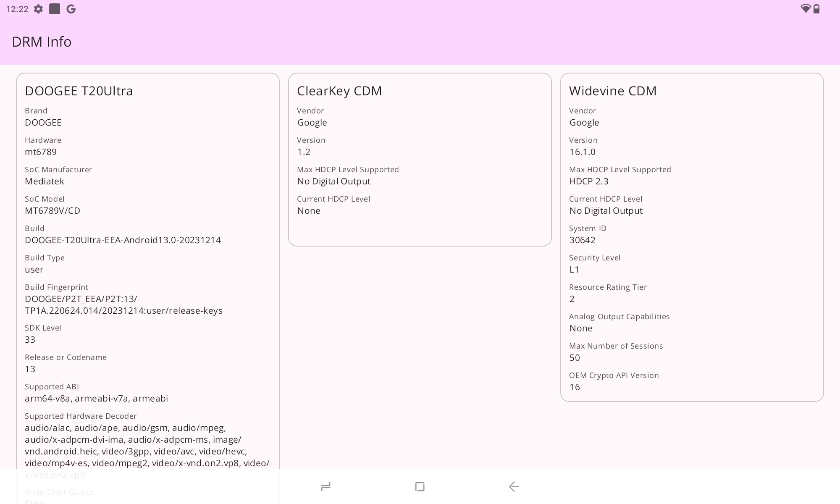Tap the ClearKey Max HDCP Level Supported label

(x=348, y=170)
